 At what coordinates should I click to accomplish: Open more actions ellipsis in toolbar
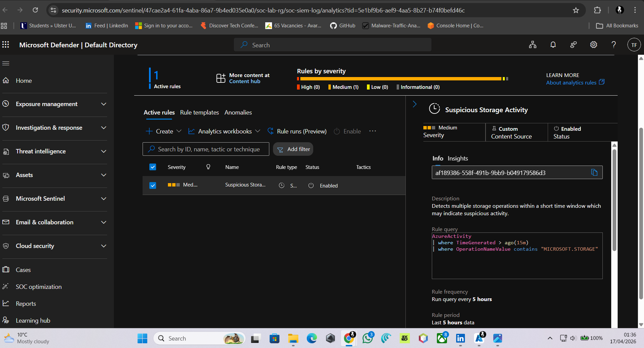[x=373, y=131]
